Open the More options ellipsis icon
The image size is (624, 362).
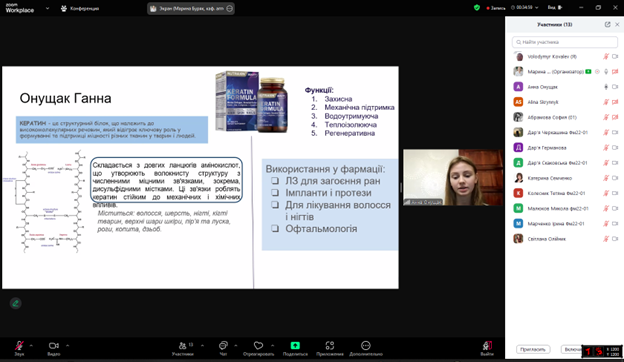point(366,345)
